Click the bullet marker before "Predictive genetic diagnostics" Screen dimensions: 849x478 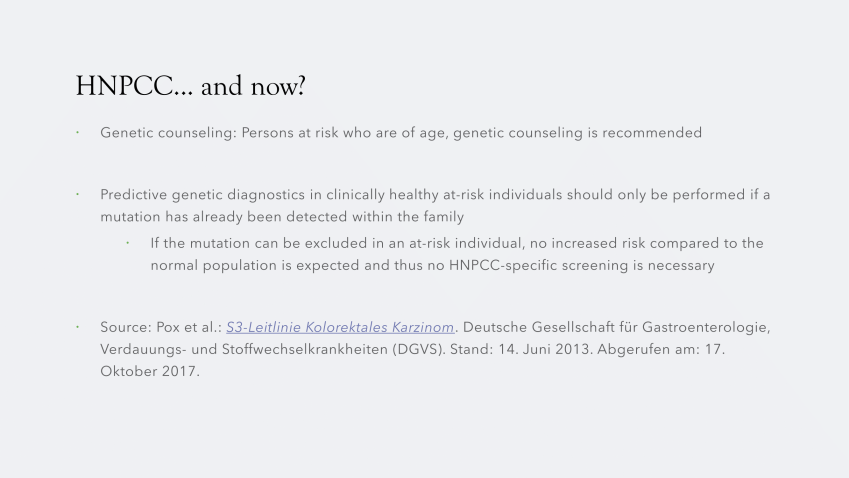pos(79,195)
